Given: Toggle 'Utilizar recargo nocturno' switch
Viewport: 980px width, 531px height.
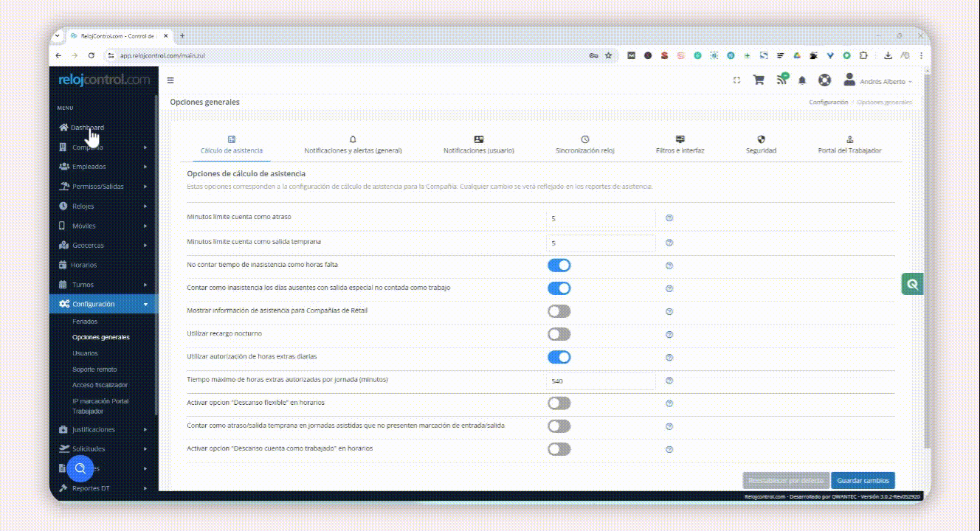Looking at the screenshot, I should point(559,334).
